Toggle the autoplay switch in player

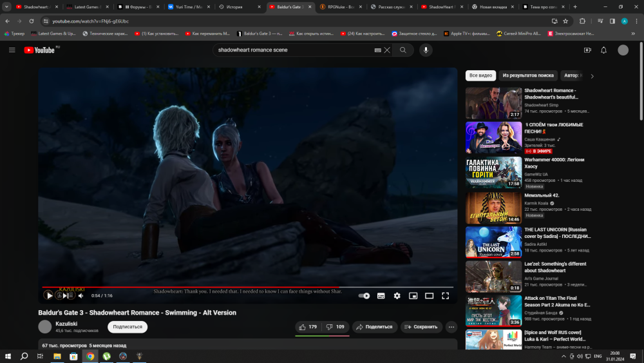coord(364,296)
